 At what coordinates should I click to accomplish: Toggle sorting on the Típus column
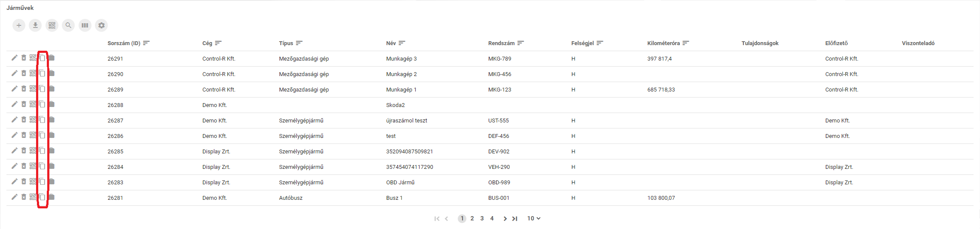coord(299,43)
